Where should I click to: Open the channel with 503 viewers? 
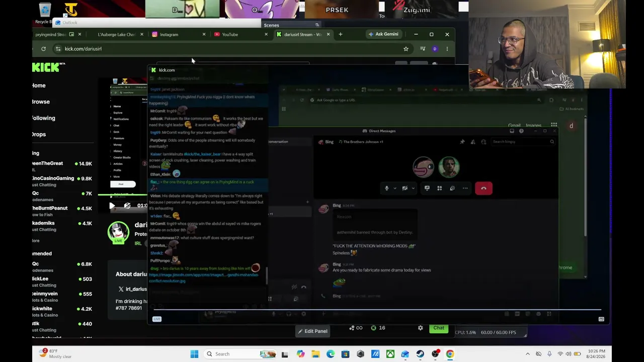pyautogui.click(x=62, y=282)
